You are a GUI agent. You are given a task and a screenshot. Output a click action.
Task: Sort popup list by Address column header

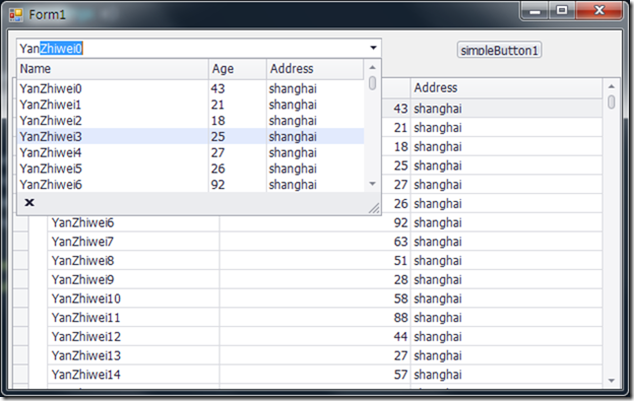tap(315, 69)
